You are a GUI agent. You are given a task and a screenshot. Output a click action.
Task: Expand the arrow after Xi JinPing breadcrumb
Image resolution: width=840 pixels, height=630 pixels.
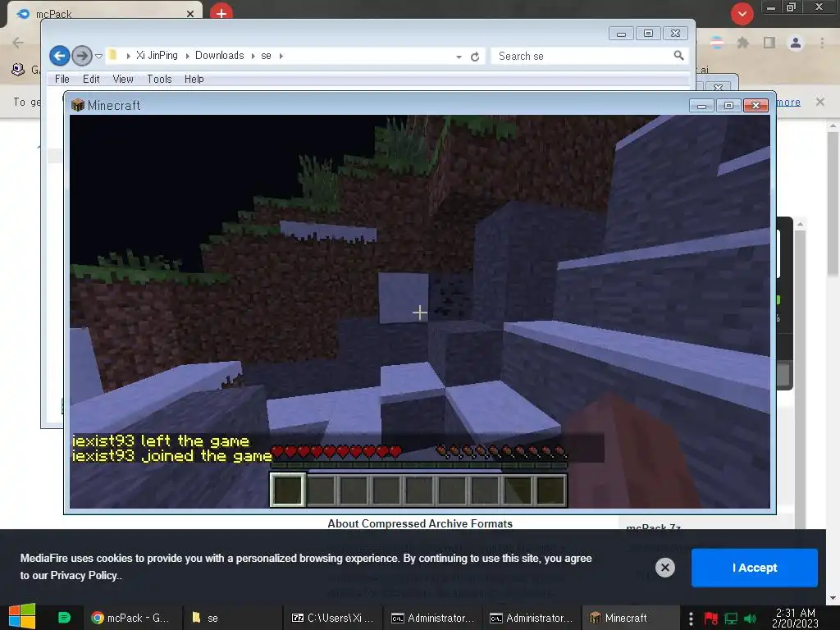[187, 56]
